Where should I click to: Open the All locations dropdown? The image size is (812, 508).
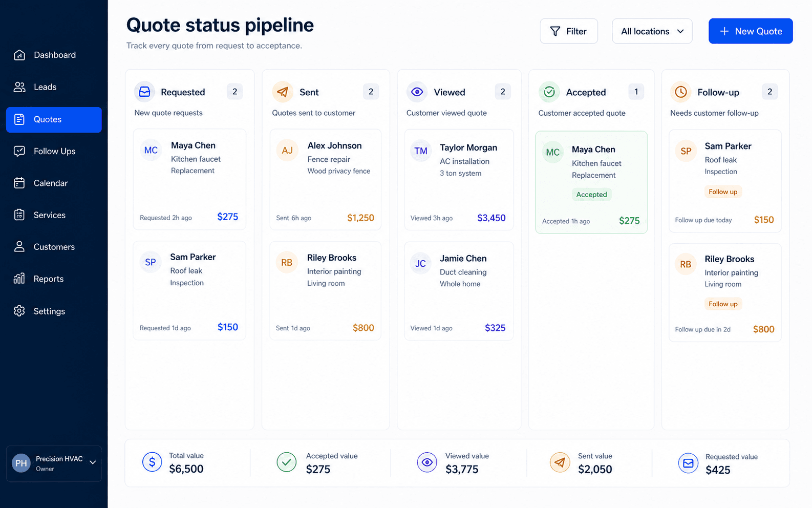(652, 31)
